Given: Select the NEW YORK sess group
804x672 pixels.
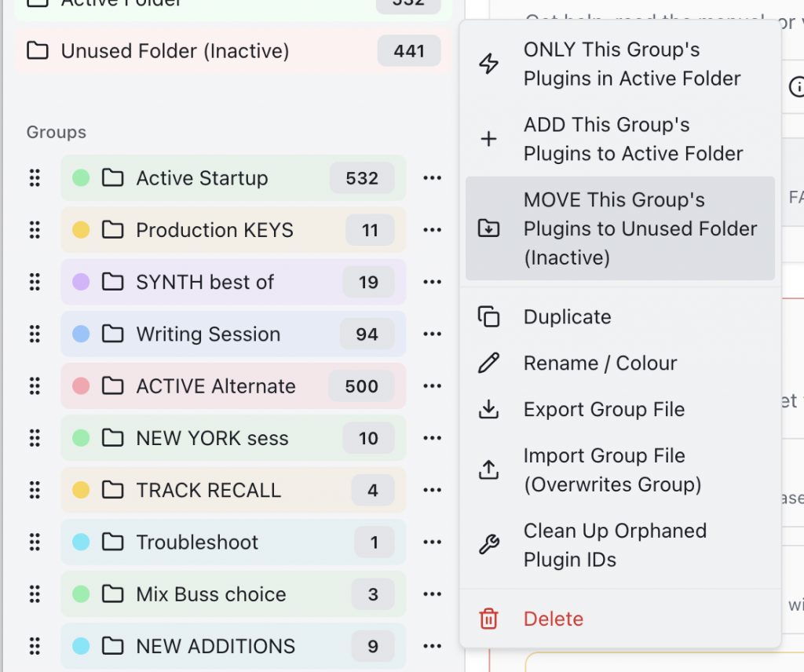Looking at the screenshot, I should click(212, 438).
